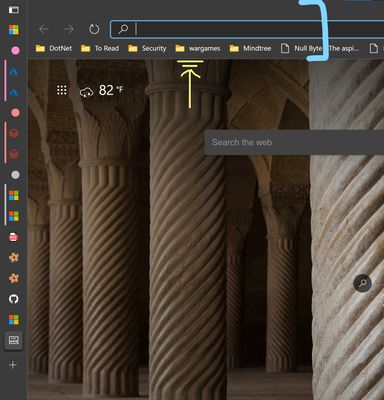This screenshot has width=384, height=400.
Task: Switch to the PDF document tab
Action: (x=13, y=237)
